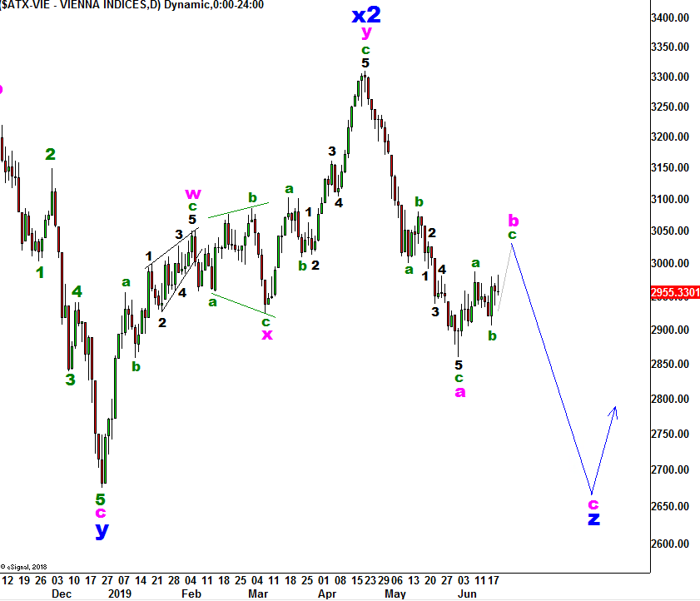Click the magenta x label below March low
This screenshot has height=601, width=700.
(x=266, y=334)
